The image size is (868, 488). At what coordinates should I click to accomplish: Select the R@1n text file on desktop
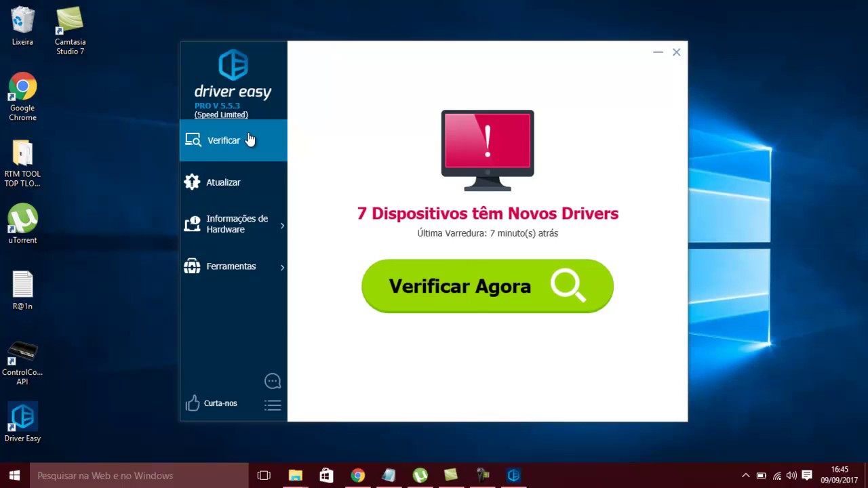pyautogui.click(x=22, y=290)
